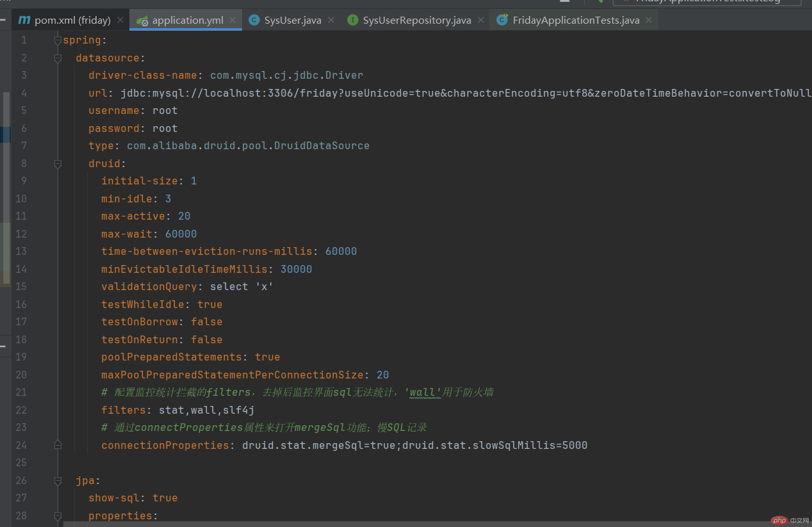Click the initial-size key
The image size is (812, 527).
(140, 181)
